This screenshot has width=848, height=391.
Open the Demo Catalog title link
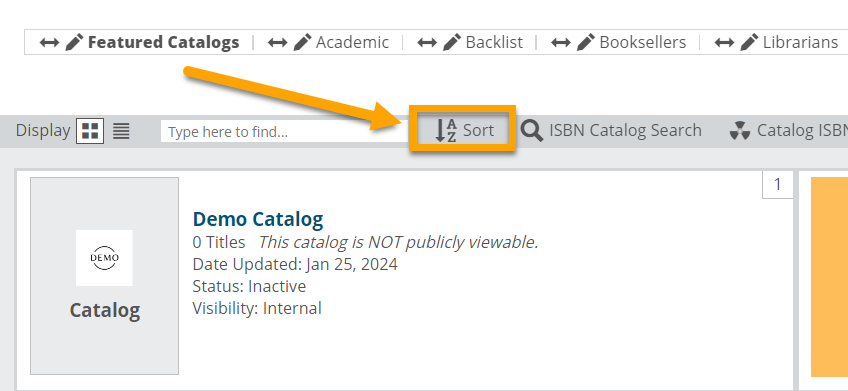258,219
